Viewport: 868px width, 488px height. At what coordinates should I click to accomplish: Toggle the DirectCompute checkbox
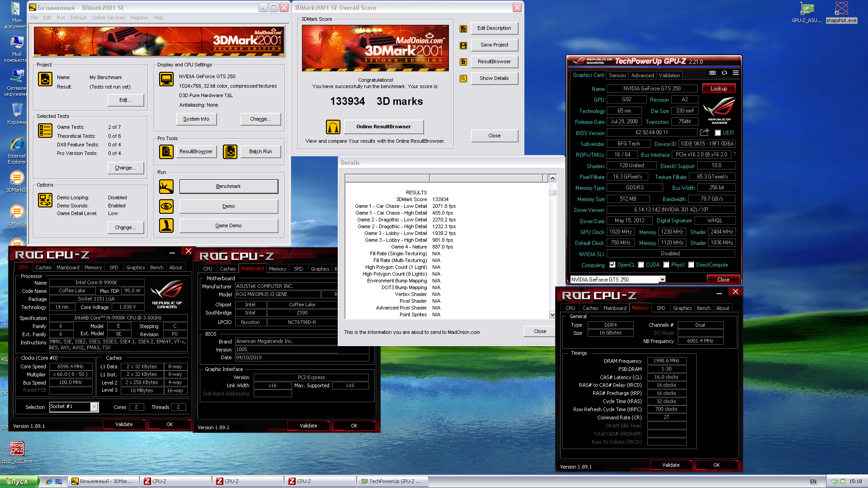pos(691,265)
